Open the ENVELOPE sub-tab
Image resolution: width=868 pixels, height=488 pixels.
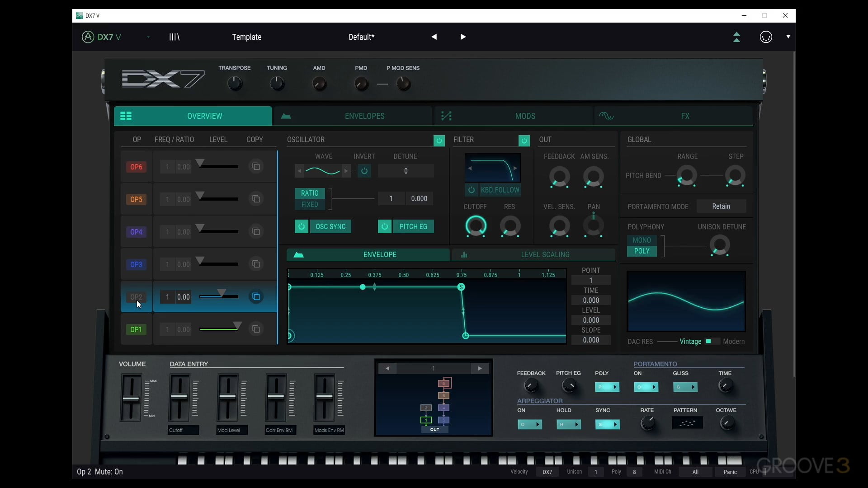coord(368,254)
